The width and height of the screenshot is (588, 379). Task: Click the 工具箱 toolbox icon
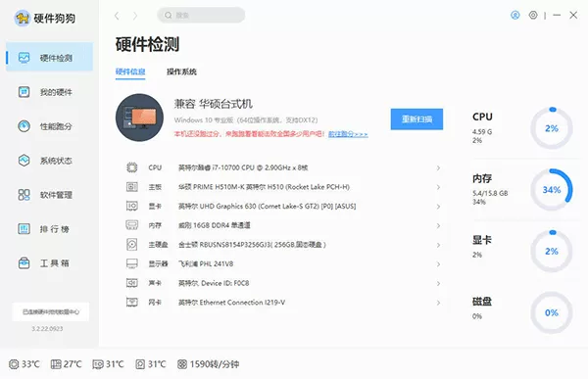(24, 262)
